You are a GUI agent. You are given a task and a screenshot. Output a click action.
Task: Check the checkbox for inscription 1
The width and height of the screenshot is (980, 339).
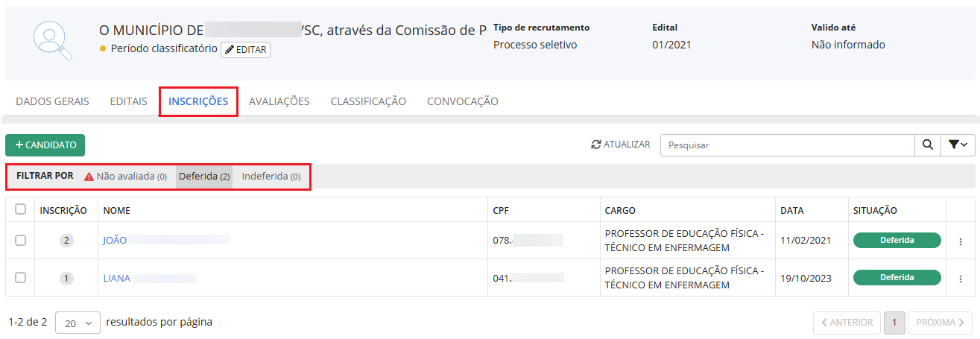(x=21, y=277)
